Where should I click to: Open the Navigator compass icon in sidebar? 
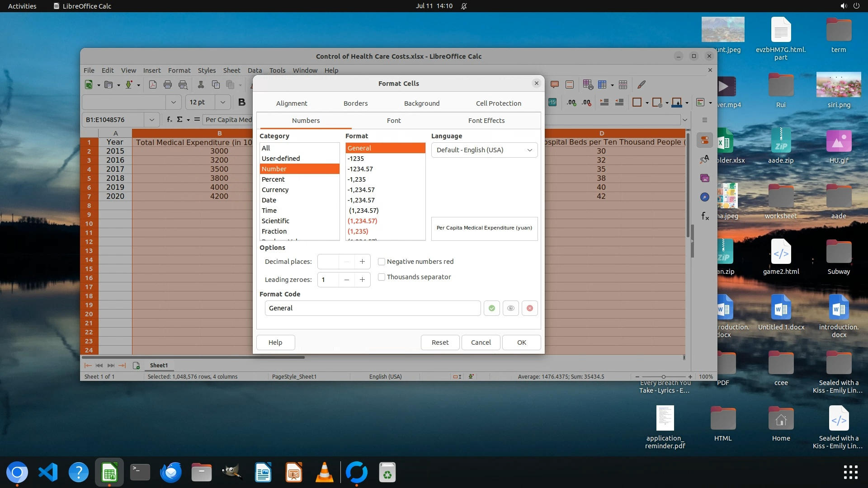pyautogui.click(x=704, y=197)
